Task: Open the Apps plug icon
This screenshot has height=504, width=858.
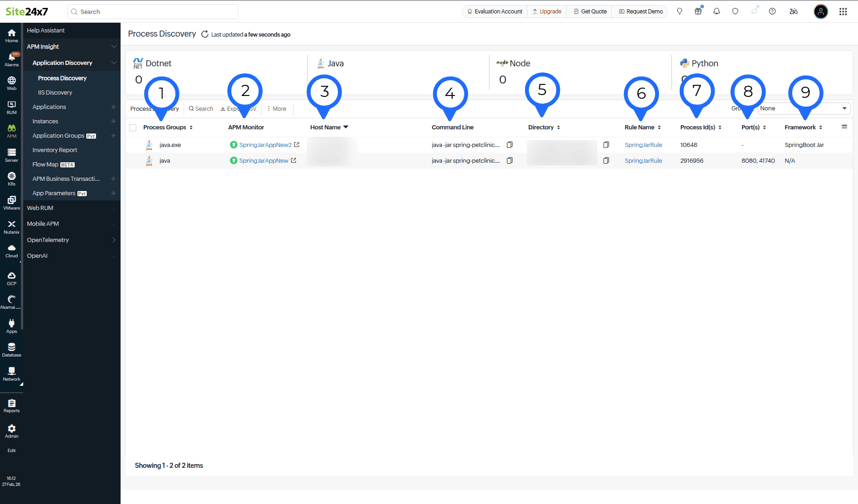Action: [12, 326]
